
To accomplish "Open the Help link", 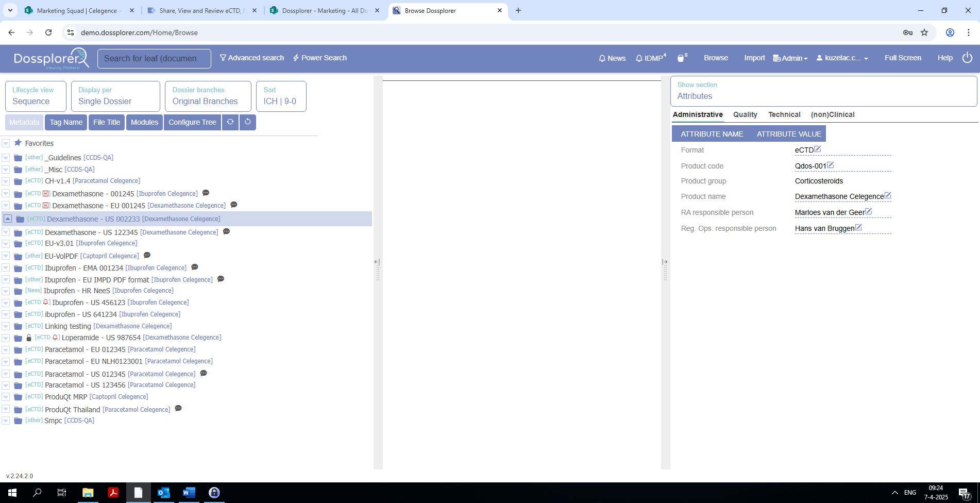I will [x=945, y=58].
